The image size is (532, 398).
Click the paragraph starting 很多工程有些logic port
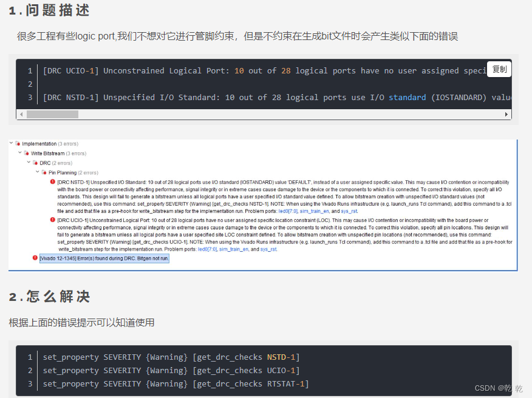tap(237, 36)
